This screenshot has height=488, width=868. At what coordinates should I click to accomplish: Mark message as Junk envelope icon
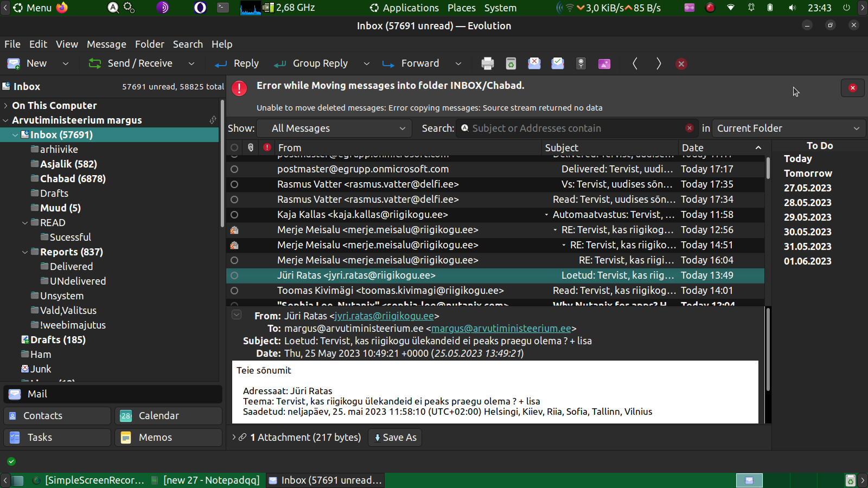(x=534, y=63)
